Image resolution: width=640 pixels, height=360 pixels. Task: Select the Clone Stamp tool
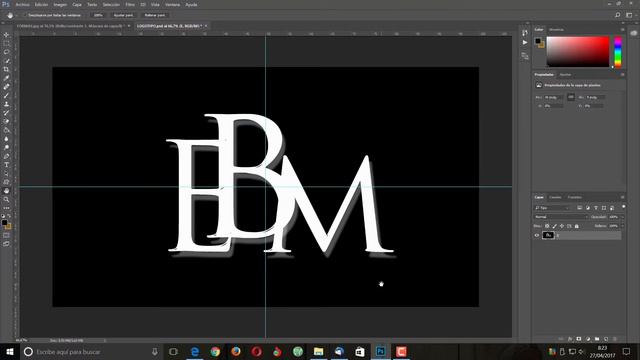(x=6, y=104)
